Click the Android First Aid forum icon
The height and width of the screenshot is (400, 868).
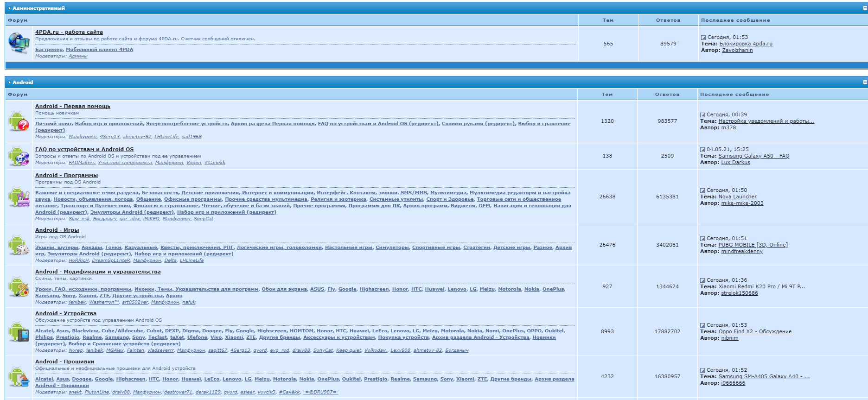[19, 121]
